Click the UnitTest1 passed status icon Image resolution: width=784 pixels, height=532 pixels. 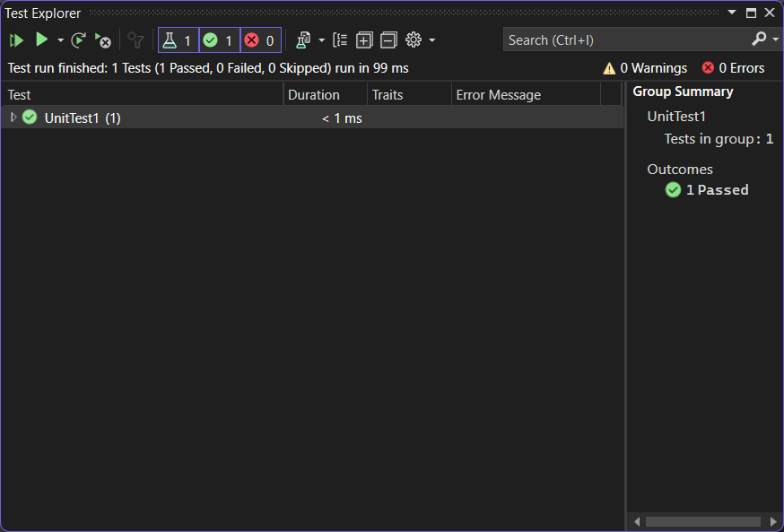tap(30, 118)
